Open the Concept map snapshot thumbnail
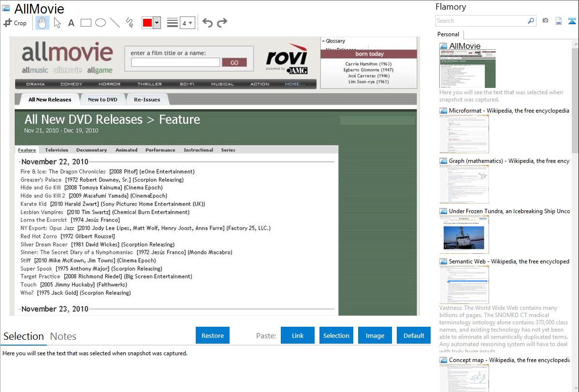The height and width of the screenshot is (392, 579). click(x=464, y=378)
